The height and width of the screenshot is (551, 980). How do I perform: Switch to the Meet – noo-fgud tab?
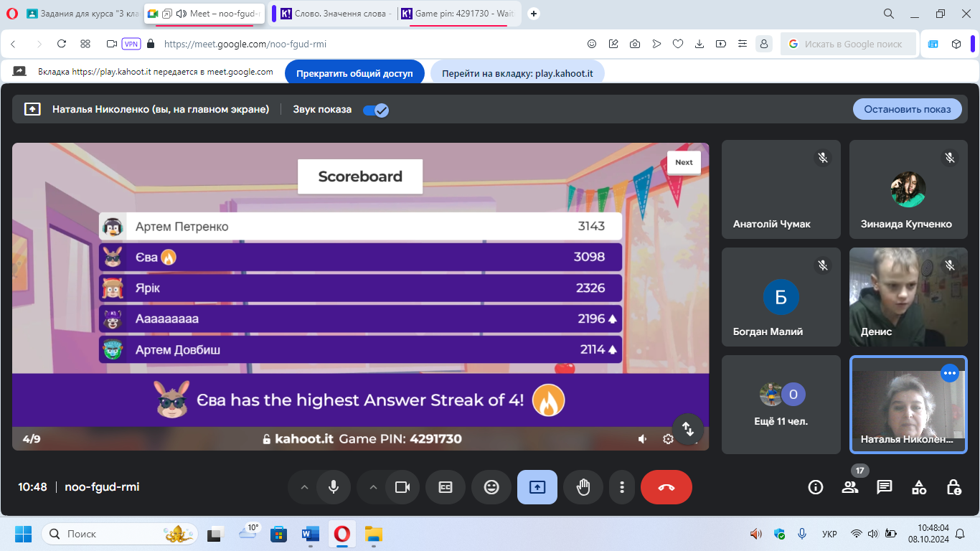(x=204, y=14)
